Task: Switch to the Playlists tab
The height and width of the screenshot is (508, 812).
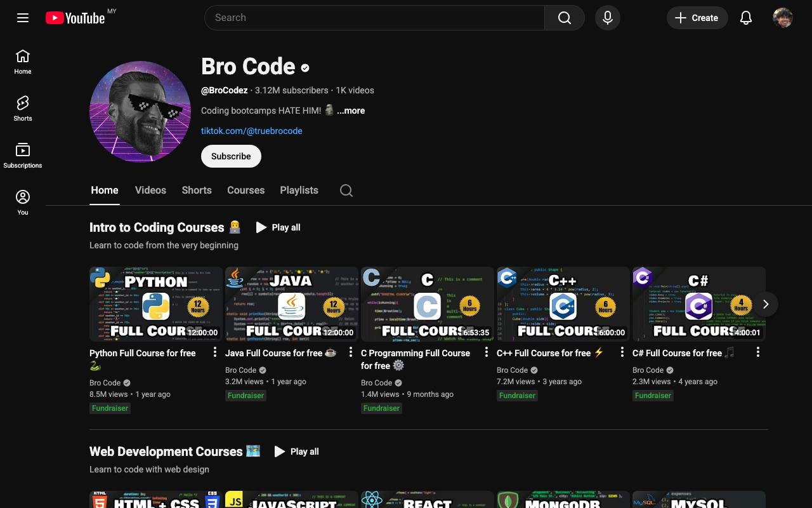Action: click(299, 190)
